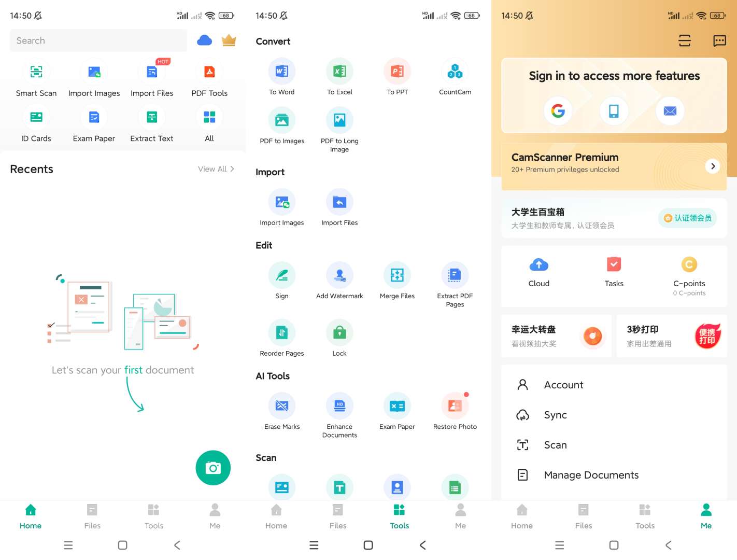Open Tasks on Me screen
The width and height of the screenshot is (737, 560).
pyautogui.click(x=614, y=273)
